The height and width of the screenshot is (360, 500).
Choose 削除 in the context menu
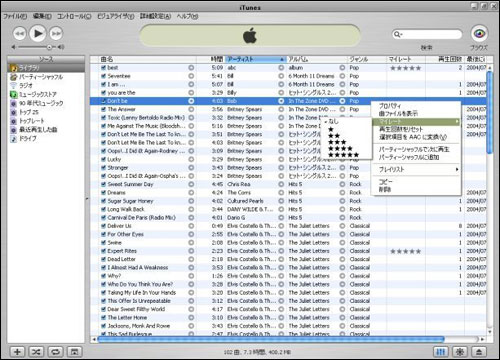416,189
